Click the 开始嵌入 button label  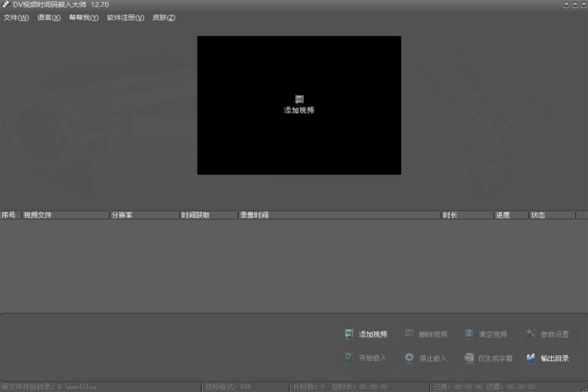(373, 358)
